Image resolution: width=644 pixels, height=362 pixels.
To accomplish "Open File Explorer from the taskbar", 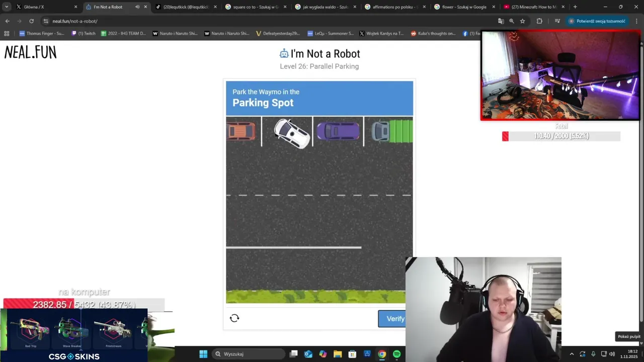I will (x=338, y=354).
